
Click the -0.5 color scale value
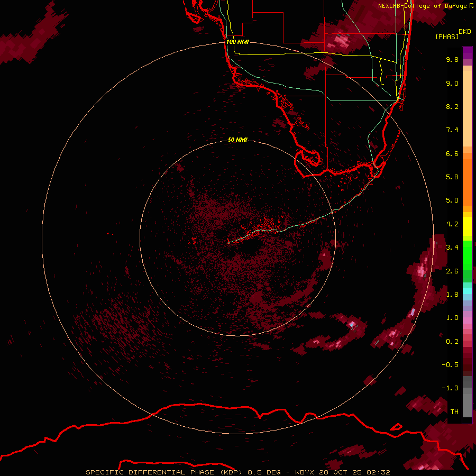tap(450, 365)
